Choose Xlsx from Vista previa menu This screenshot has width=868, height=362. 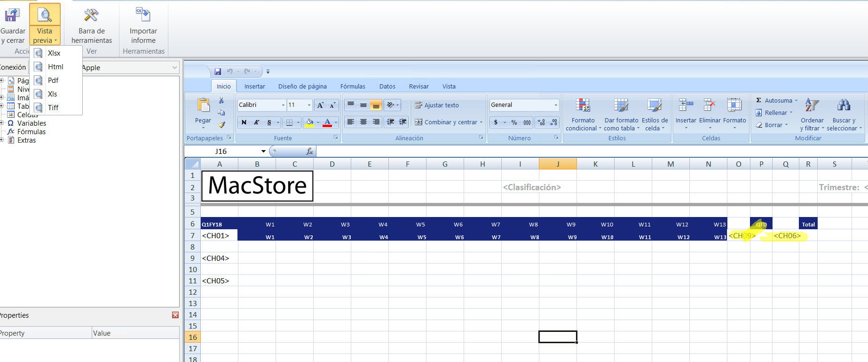(55, 53)
